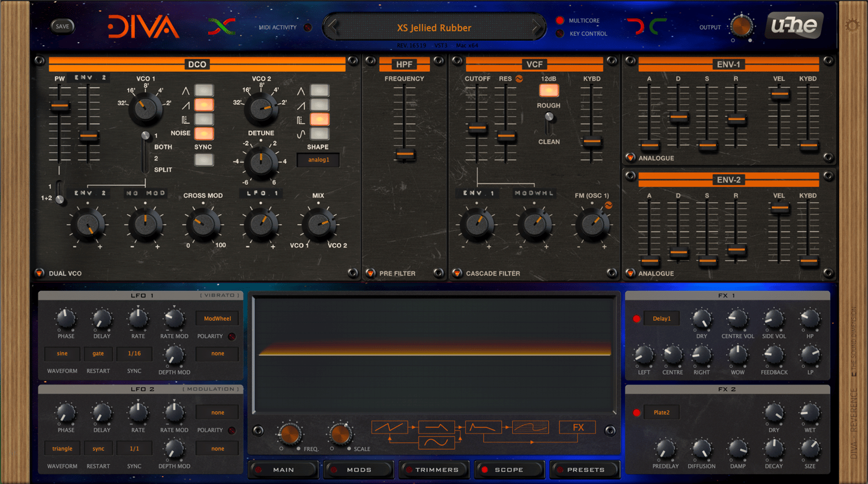This screenshot has width=868, height=484.
Task: Open LFO 2 restart sync selector
Action: pyautogui.click(x=98, y=449)
